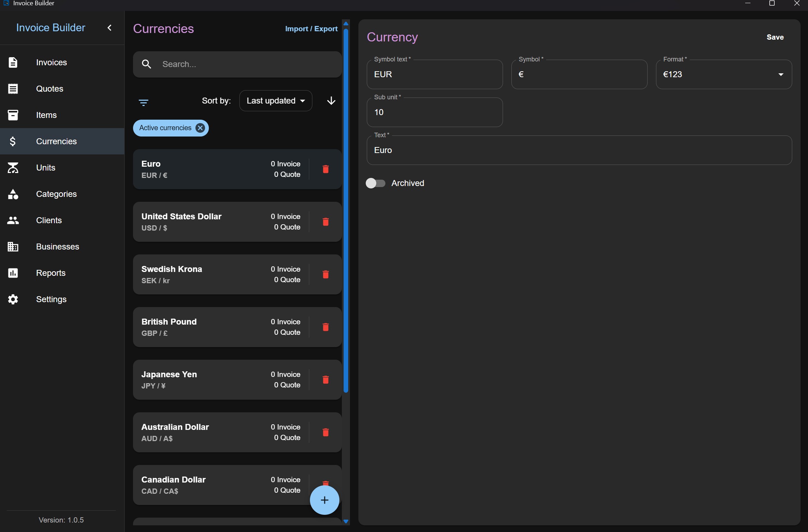Click the Save button
Viewport: 808px width, 532px height.
point(775,37)
